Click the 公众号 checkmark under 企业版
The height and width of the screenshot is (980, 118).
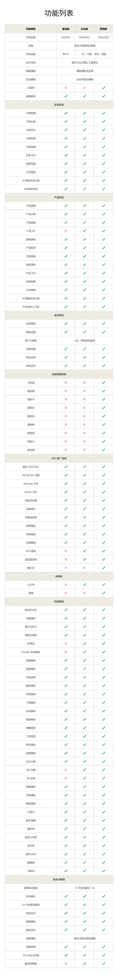[85, 585]
